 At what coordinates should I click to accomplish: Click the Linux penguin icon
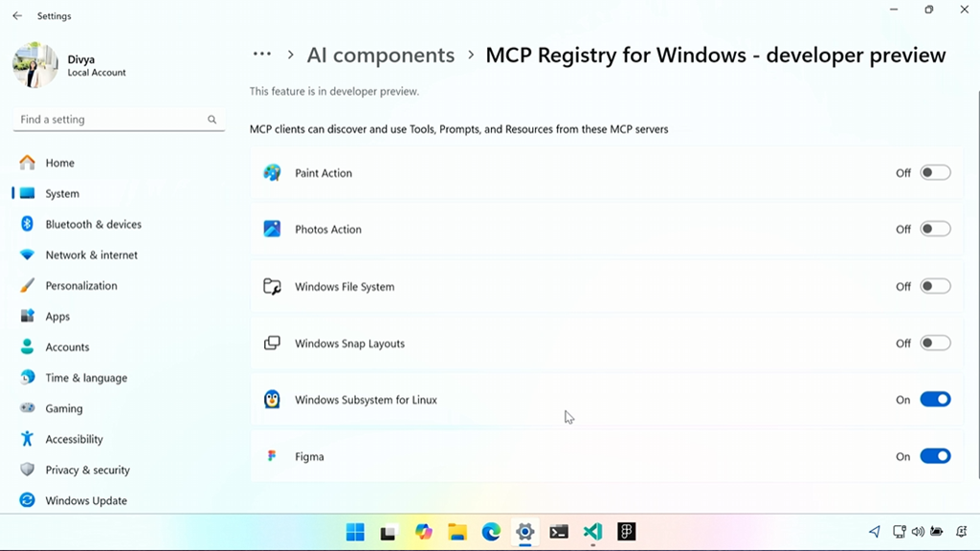coord(272,399)
